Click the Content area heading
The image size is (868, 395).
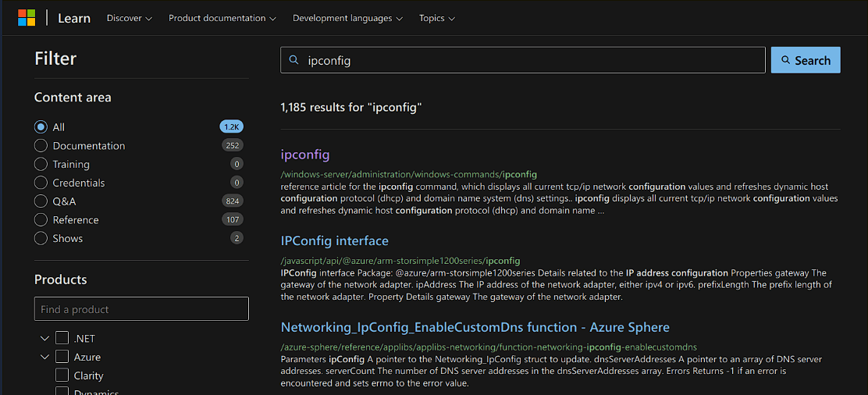point(73,98)
